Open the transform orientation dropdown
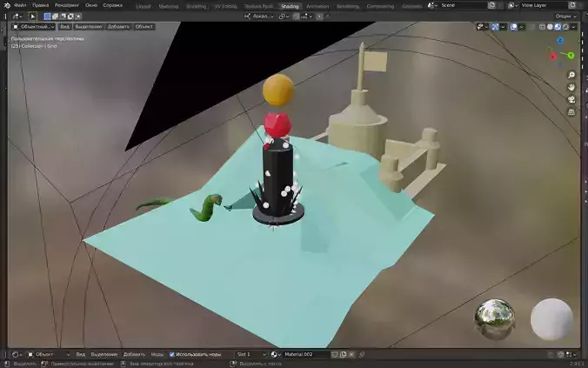The image size is (588, 368). pyautogui.click(x=259, y=17)
